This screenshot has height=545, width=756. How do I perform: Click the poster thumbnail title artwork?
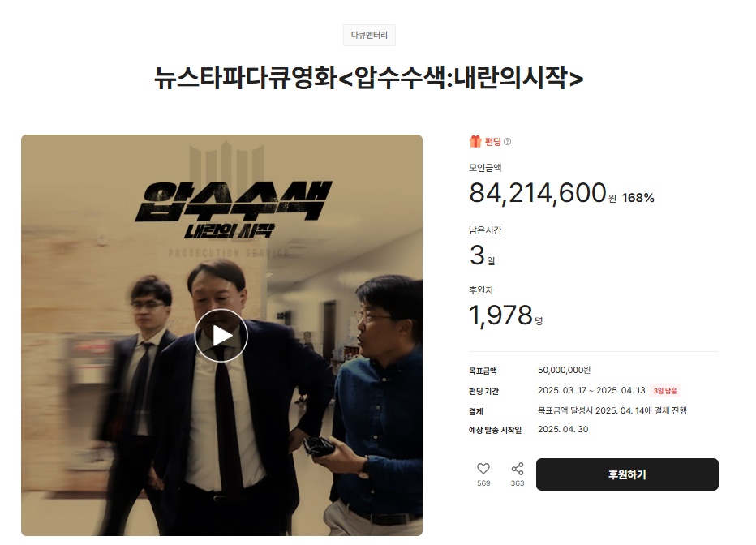pos(234,209)
